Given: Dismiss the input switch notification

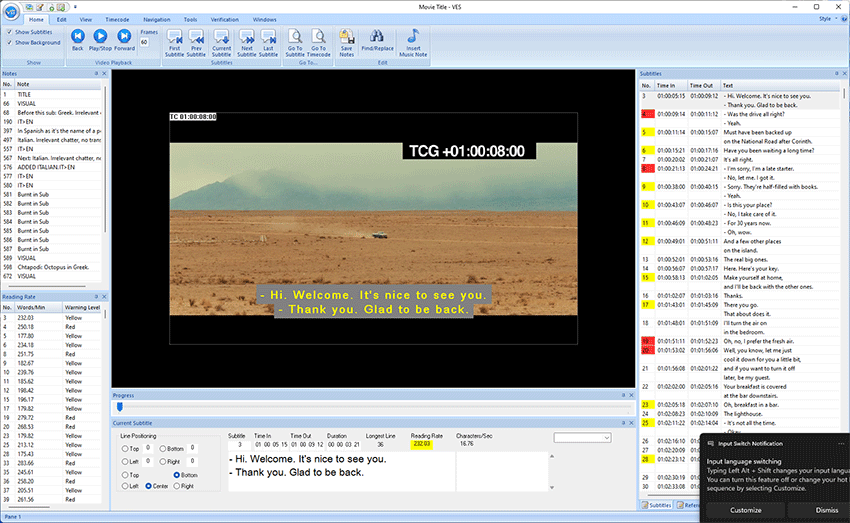Looking at the screenshot, I should tap(826, 510).
